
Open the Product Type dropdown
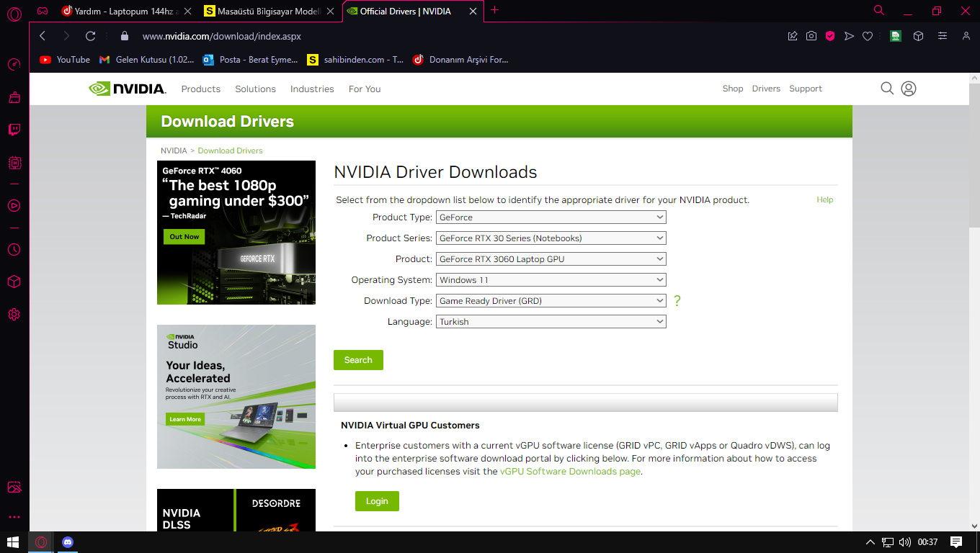[x=551, y=217]
